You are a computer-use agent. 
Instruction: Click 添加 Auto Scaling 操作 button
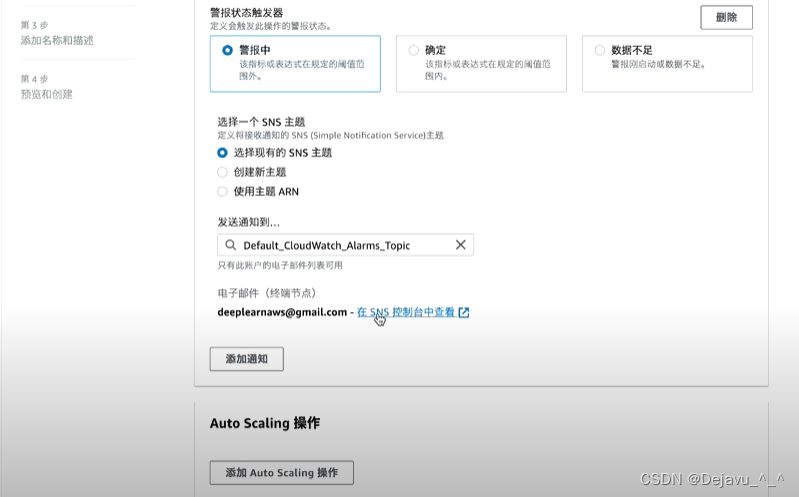(281, 473)
